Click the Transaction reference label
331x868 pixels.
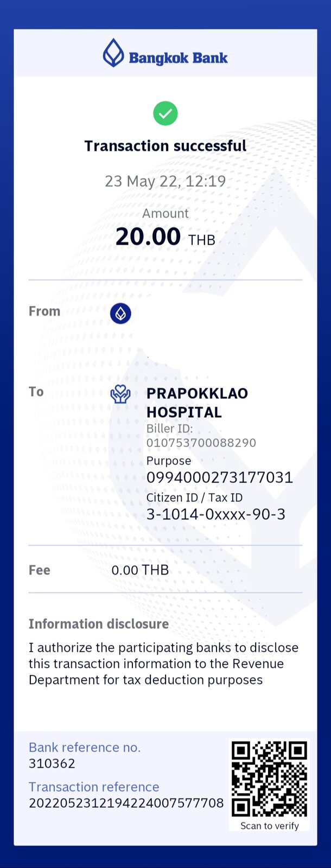click(94, 787)
